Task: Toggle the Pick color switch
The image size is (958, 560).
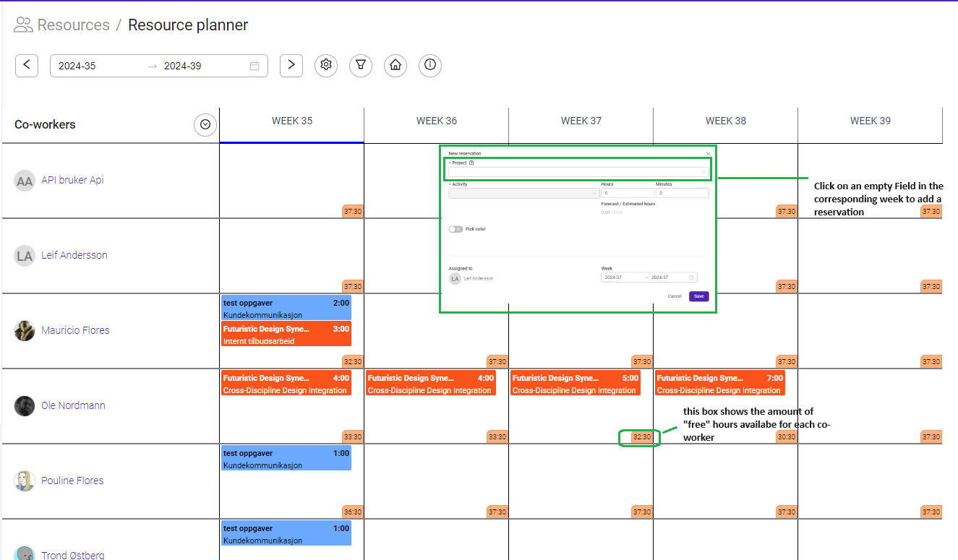Action: (456, 229)
